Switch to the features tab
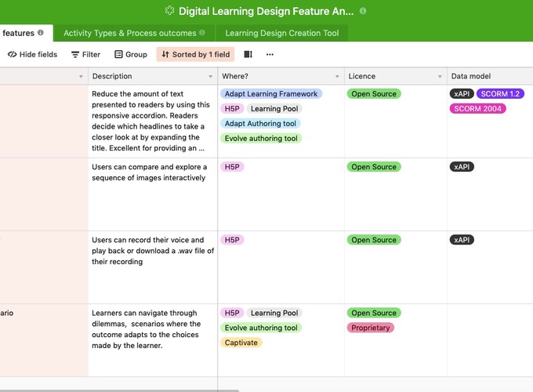The height and width of the screenshot is (392, 533). (x=26, y=33)
